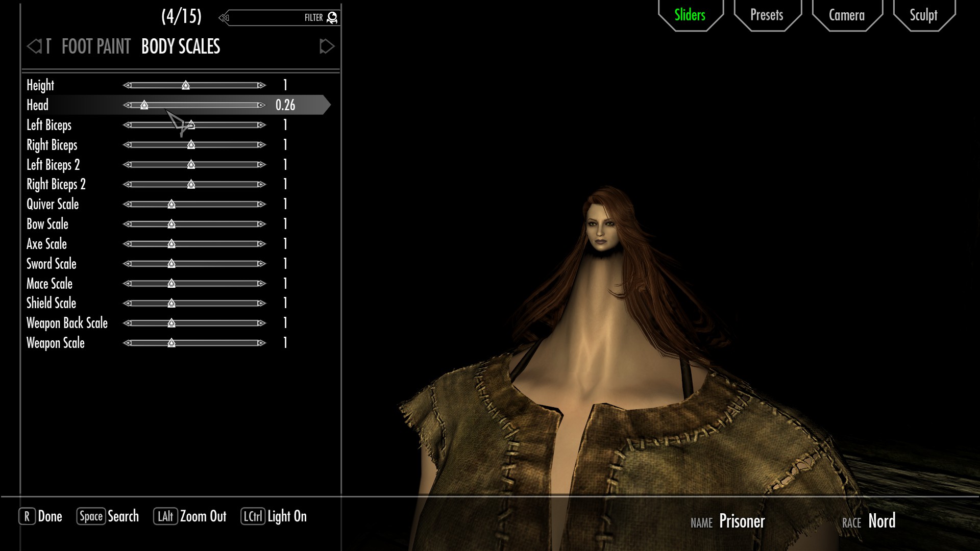Click the filter search icon

coord(332,18)
